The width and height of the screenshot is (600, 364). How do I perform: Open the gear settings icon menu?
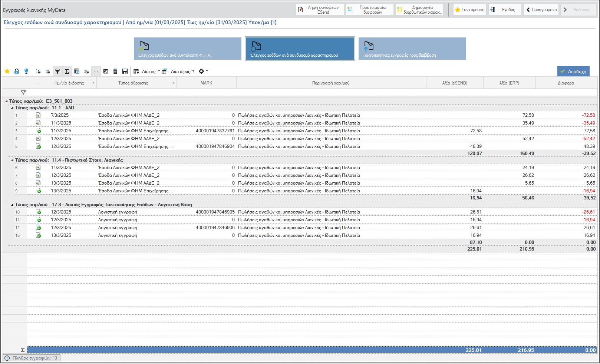pyautogui.click(x=203, y=71)
